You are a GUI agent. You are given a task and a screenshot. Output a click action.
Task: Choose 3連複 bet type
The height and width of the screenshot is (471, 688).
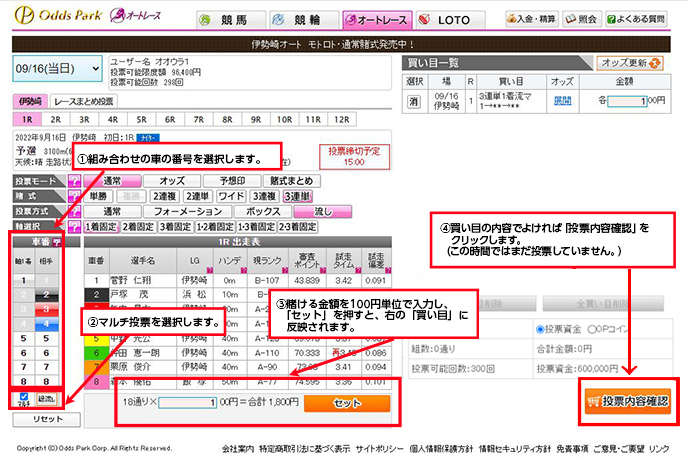click(x=265, y=196)
